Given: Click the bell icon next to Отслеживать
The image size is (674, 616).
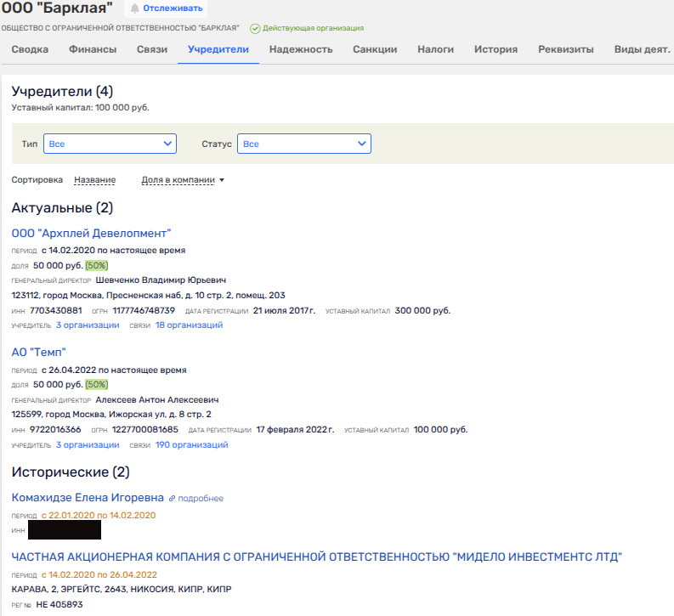Looking at the screenshot, I should click(x=134, y=8).
